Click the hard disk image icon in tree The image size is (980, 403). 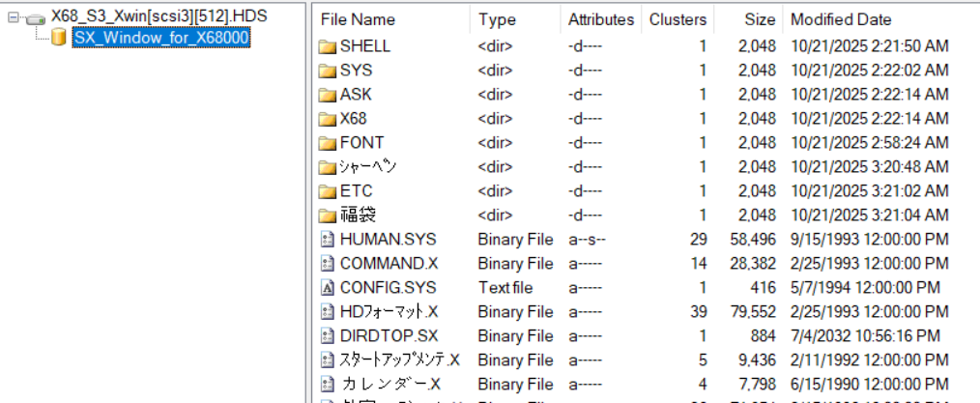tap(35, 18)
